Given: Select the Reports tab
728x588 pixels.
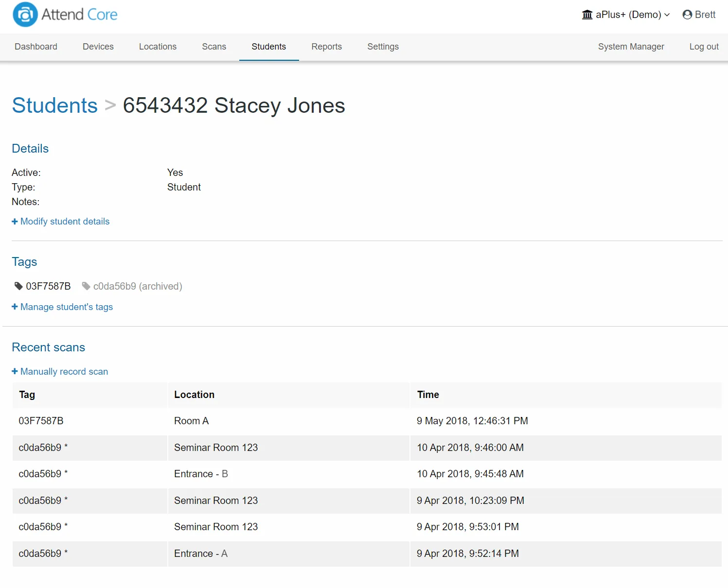Looking at the screenshot, I should click(327, 47).
